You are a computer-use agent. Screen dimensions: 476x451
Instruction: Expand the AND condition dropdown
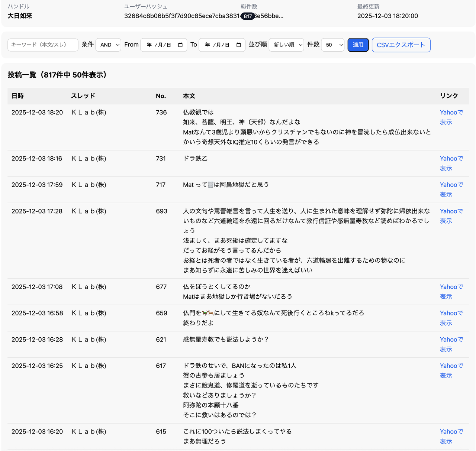pyautogui.click(x=108, y=45)
